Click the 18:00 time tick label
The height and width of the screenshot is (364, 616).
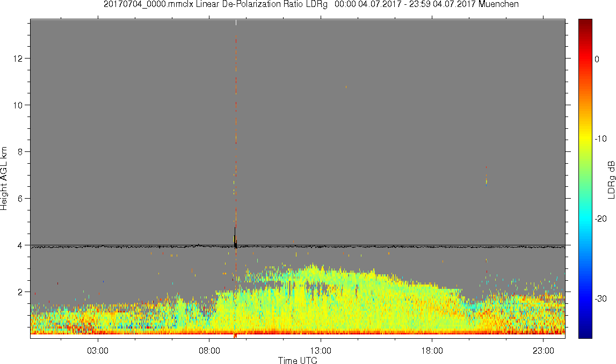432,351
